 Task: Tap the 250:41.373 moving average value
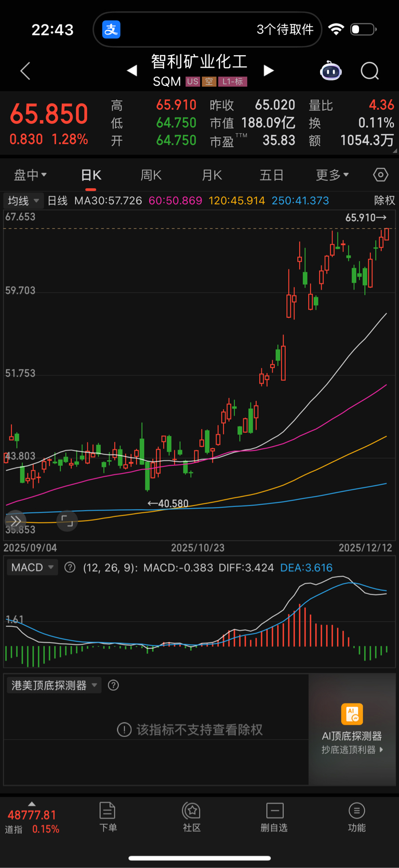[300, 201]
